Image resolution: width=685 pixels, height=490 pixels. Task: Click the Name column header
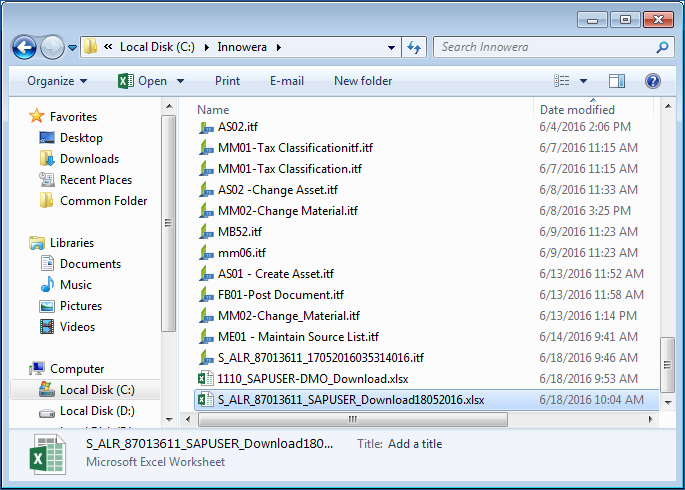[213, 109]
